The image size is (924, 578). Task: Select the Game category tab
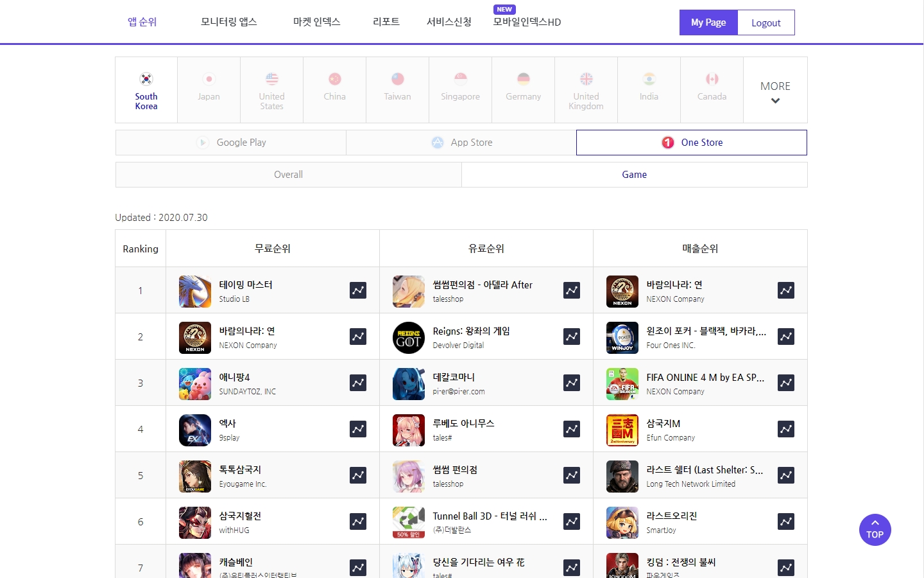point(634,175)
